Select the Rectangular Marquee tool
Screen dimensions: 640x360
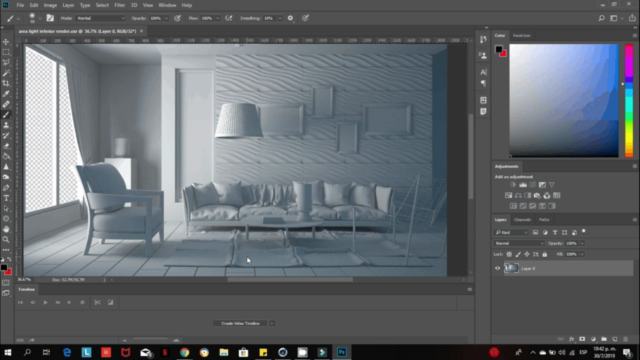pos(6,52)
